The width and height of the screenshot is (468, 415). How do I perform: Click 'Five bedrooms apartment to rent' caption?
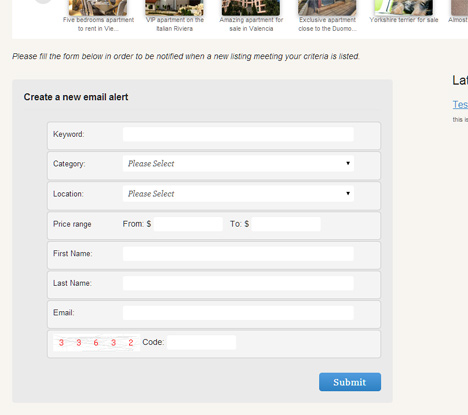point(98,24)
